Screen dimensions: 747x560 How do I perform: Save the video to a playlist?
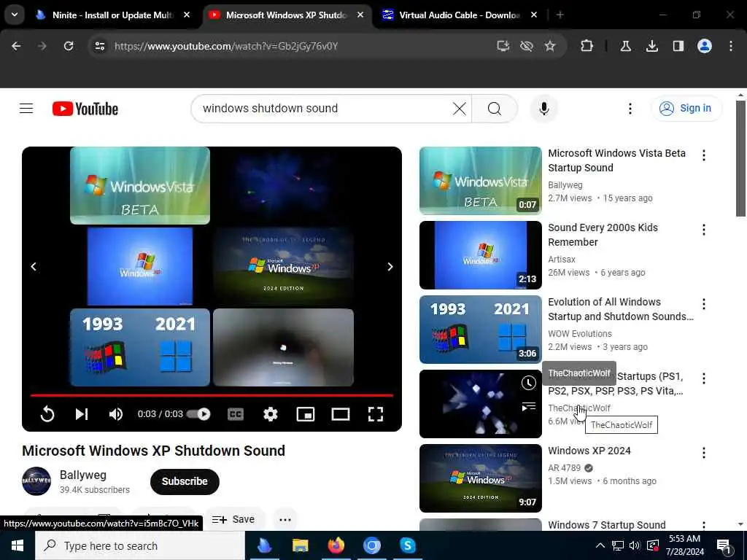click(x=233, y=519)
